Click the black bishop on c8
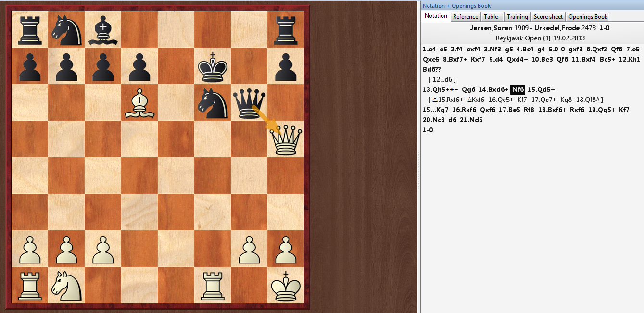 coord(102,30)
